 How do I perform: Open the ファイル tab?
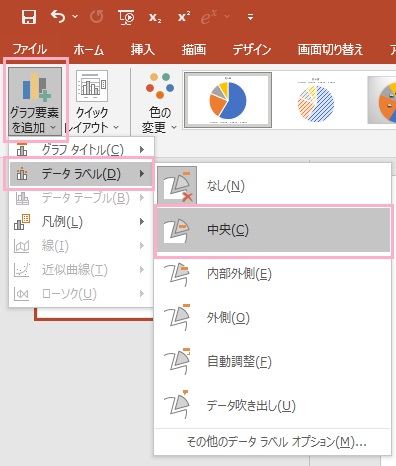pyautogui.click(x=30, y=50)
